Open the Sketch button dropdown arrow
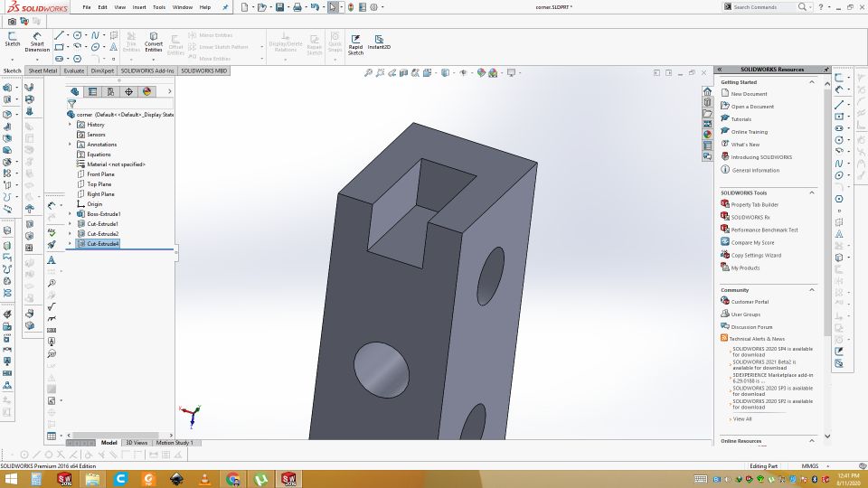Screen dimensions: 868x488 (x=12, y=59)
